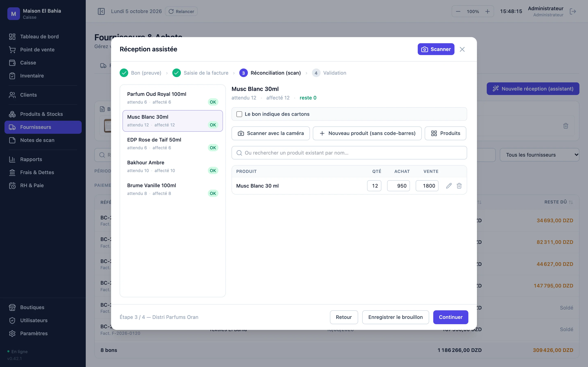588x367 pixels.
Task: Click the logout icon beside Administrateur
Action: pos(573,11)
